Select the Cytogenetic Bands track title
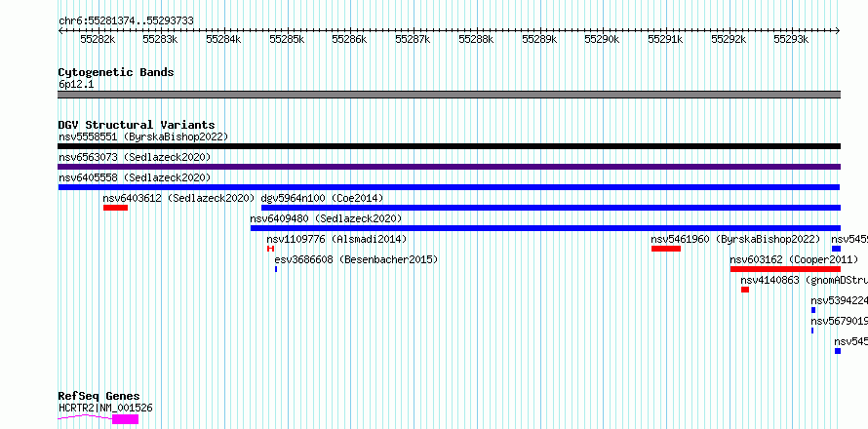 (x=116, y=72)
